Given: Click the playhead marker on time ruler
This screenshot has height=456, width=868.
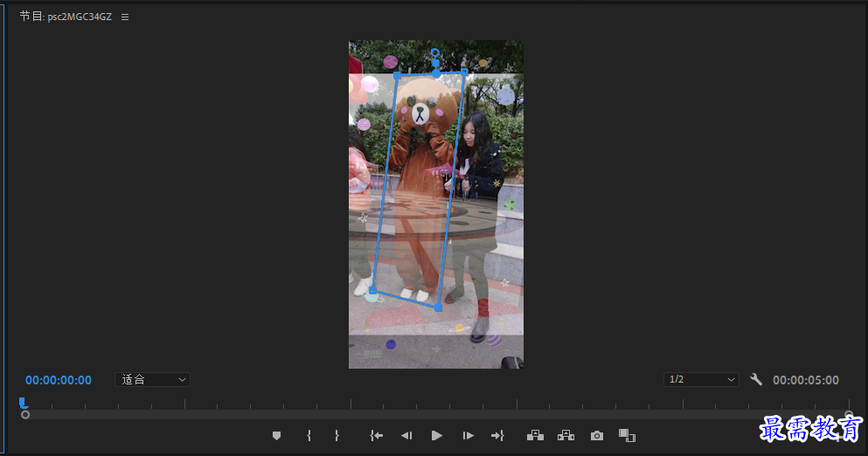Looking at the screenshot, I should tap(22, 403).
